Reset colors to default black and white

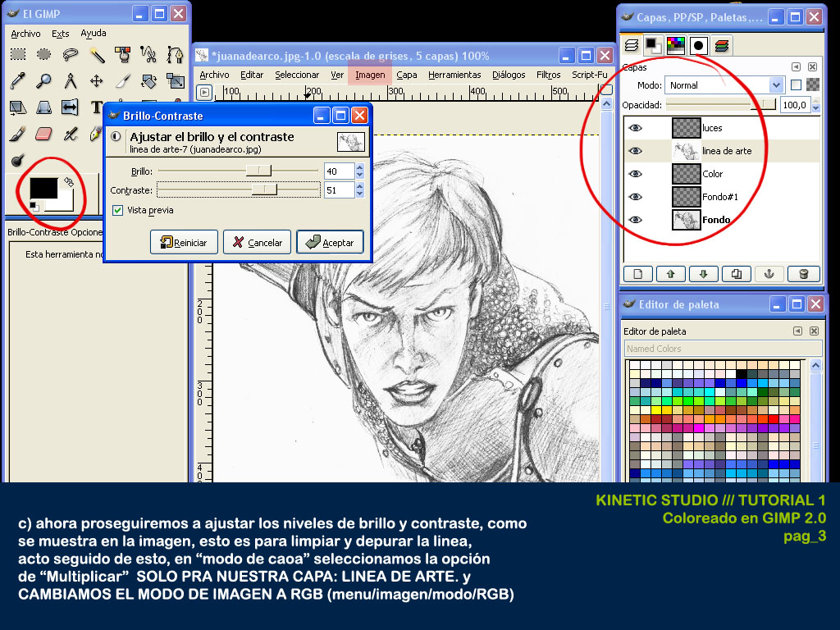(34, 207)
